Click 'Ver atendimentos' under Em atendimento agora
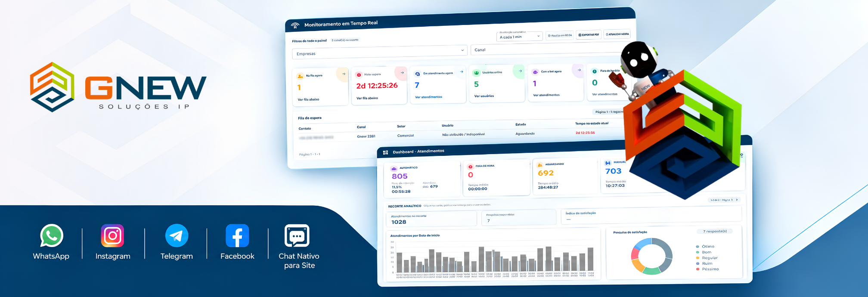The height and width of the screenshot is (297, 868). [x=428, y=97]
